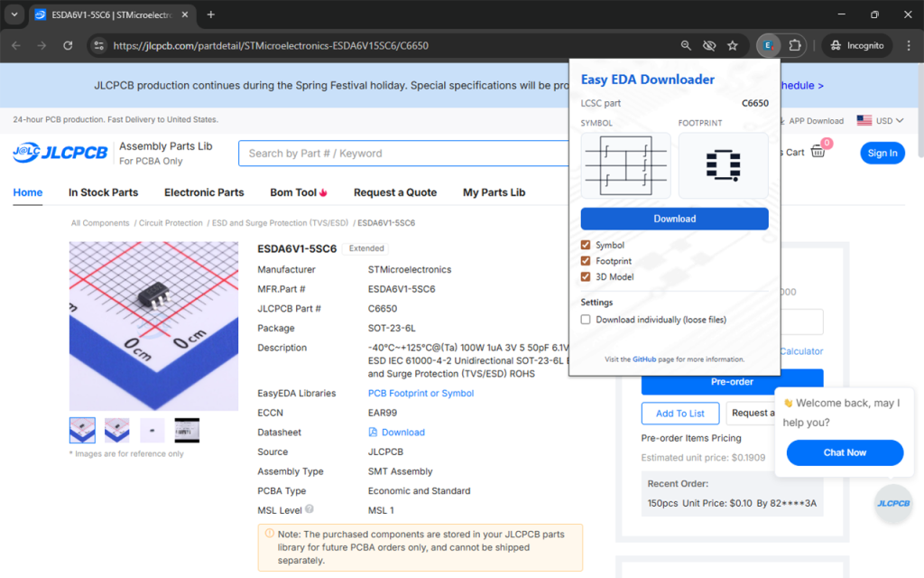This screenshot has width=924, height=578.
Task: Open the GitHub link in the popup
Action: click(x=644, y=359)
